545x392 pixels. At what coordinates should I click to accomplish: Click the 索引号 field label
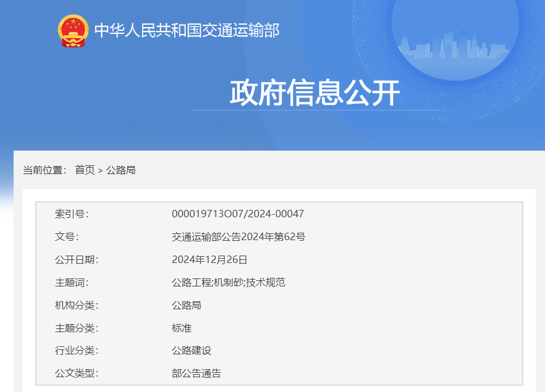point(72,214)
